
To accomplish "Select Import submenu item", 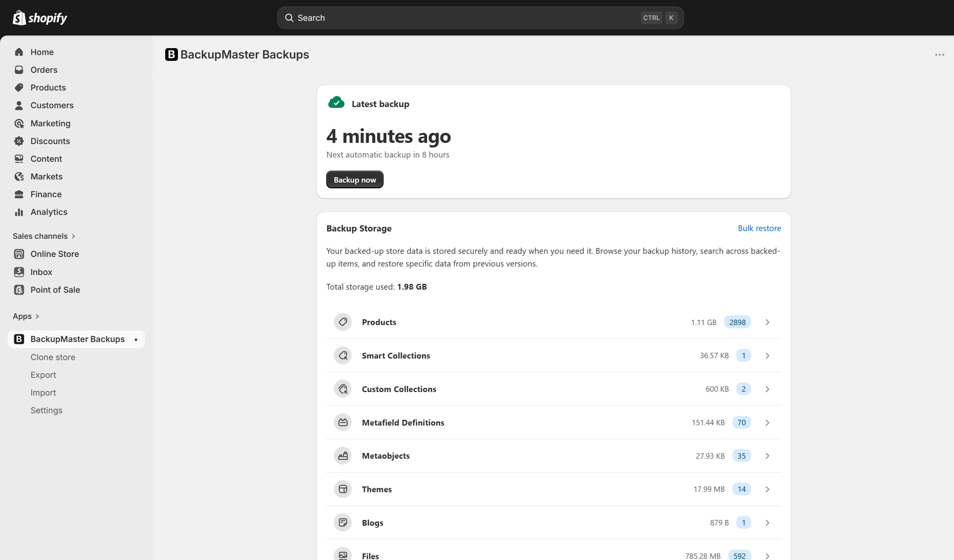I will tap(43, 392).
